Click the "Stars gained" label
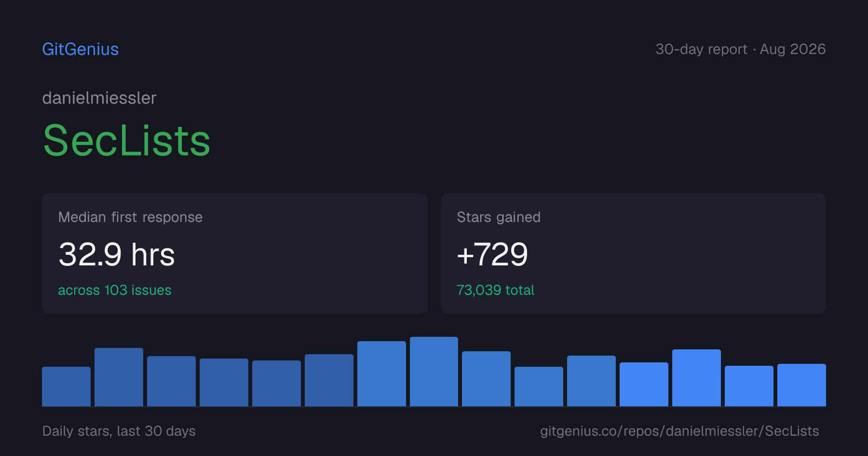Image resolution: width=868 pixels, height=456 pixels. (499, 217)
